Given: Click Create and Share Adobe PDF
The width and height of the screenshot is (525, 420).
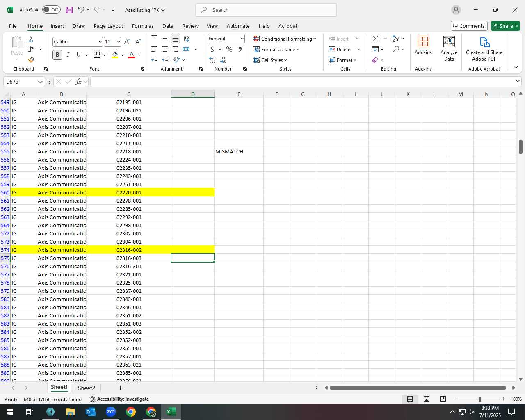Looking at the screenshot, I should [x=484, y=48].
